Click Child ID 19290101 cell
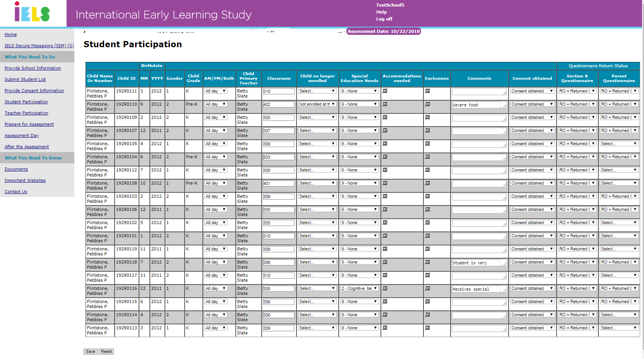This screenshot has width=644, height=363. [127, 238]
